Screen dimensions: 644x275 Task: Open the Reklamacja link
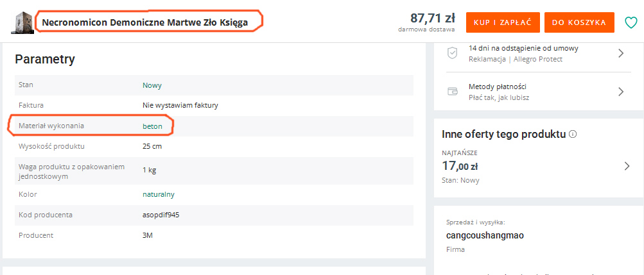click(x=487, y=59)
